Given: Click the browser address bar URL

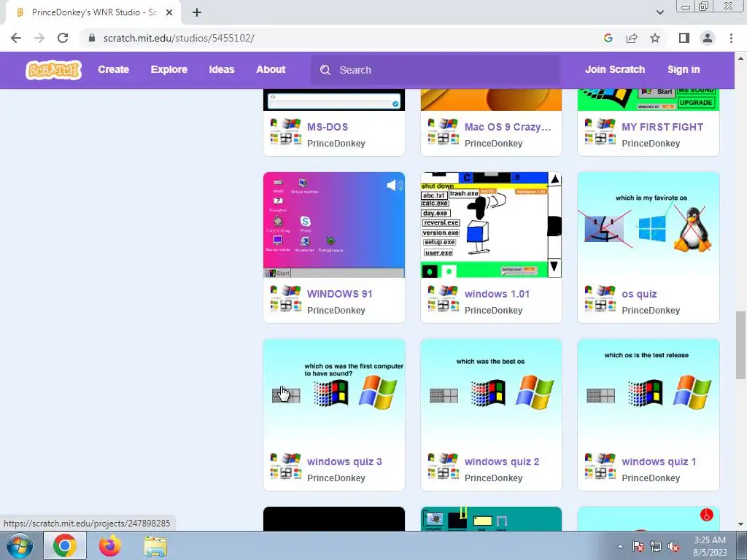Looking at the screenshot, I should (179, 38).
